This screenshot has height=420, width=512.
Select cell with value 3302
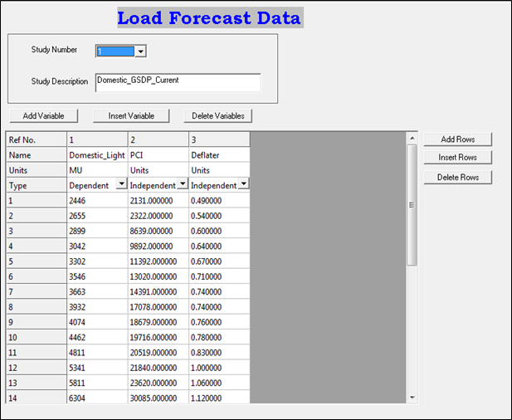point(97,261)
